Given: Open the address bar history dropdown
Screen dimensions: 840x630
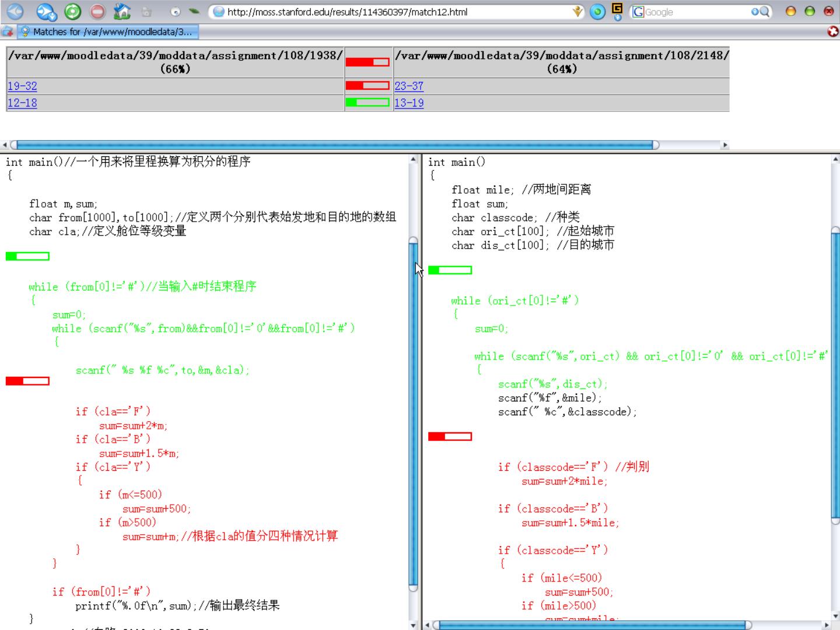Looking at the screenshot, I should (577, 12).
